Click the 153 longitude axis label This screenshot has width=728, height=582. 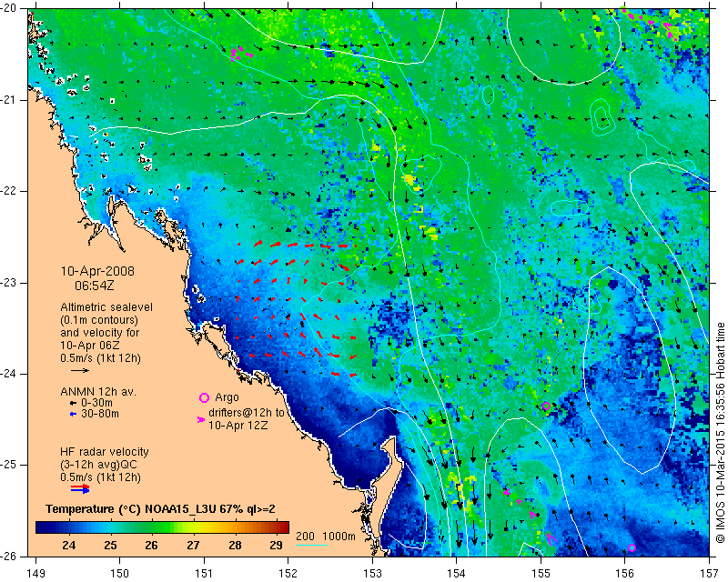[x=372, y=574]
